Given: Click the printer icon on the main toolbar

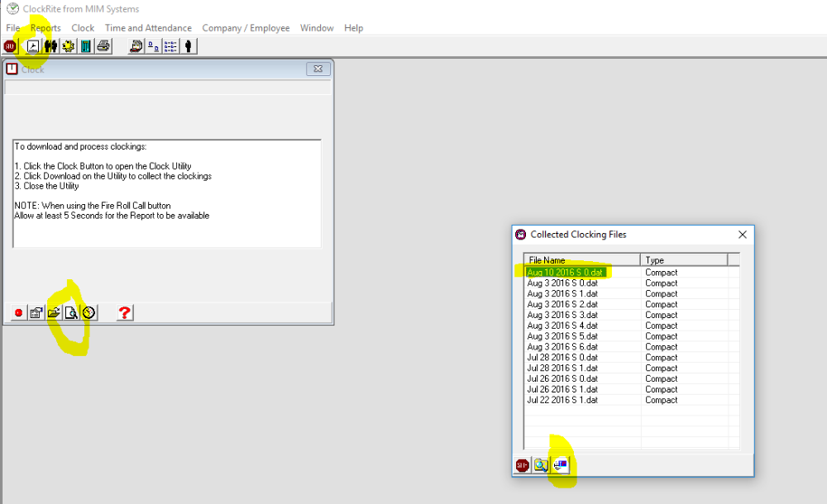Looking at the screenshot, I should (x=104, y=45).
